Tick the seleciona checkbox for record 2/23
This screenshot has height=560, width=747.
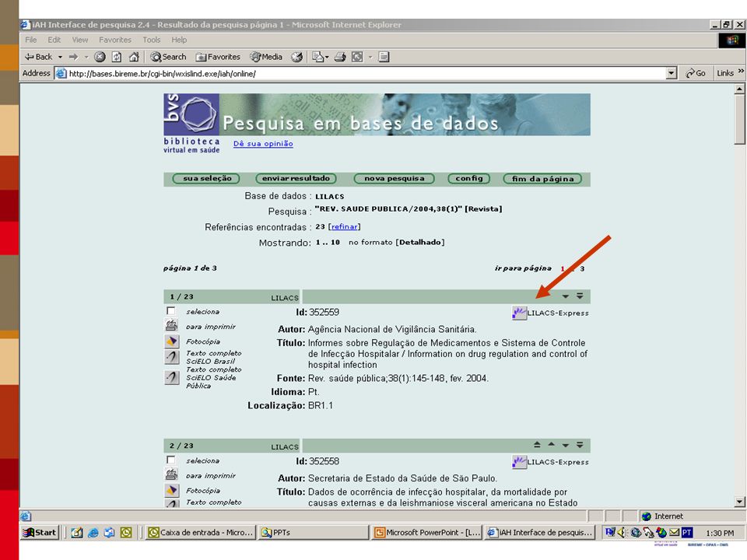(x=170, y=460)
